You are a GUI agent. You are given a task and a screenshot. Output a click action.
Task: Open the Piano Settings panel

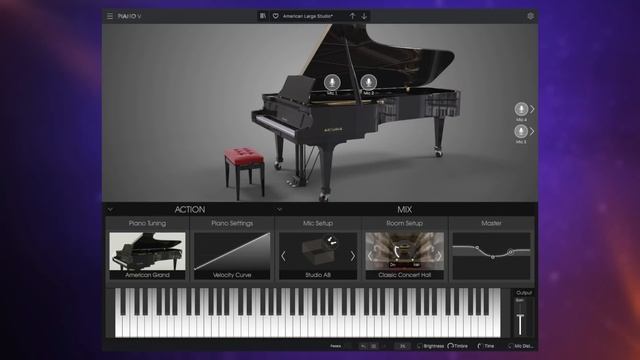click(232, 223)
